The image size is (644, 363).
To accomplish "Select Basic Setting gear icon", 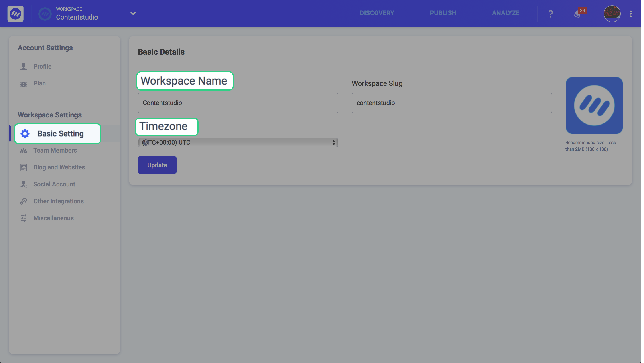I will [x=25, y=134].
